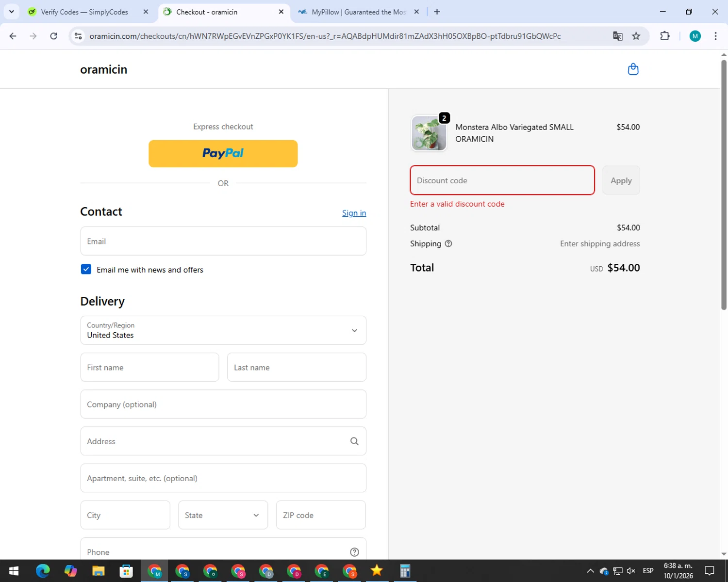This screenshot has width=728, height=582.
Task: Open the Chrome three-dot menu
Action: (x=715, y=36)
